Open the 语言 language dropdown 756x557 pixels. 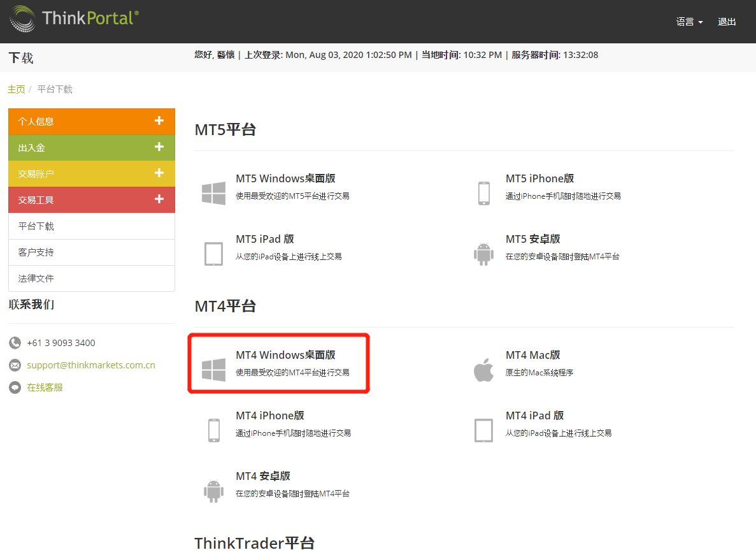coord(689,22)
